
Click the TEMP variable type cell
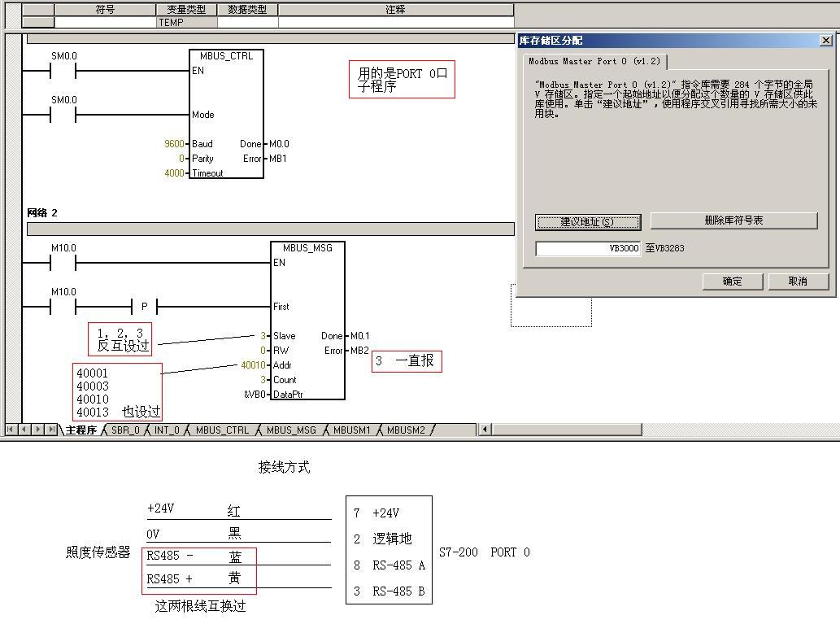[186, 23]
